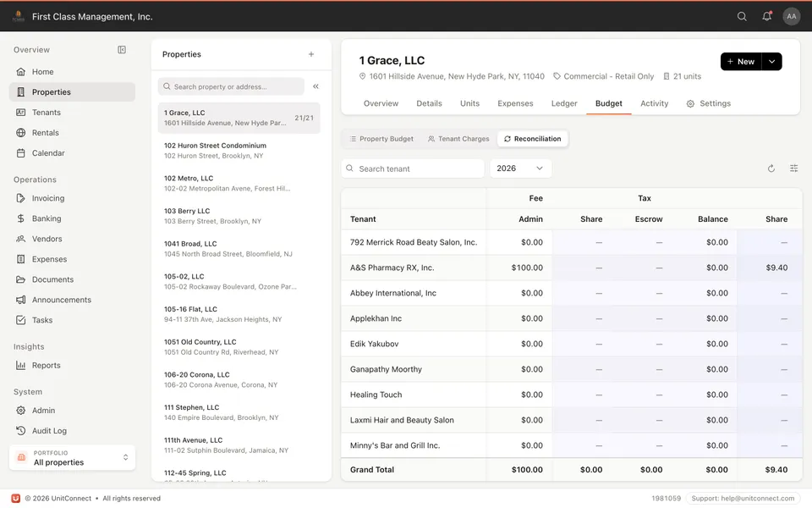
Task: Open the global search icon in header
Action: (742, 17)
